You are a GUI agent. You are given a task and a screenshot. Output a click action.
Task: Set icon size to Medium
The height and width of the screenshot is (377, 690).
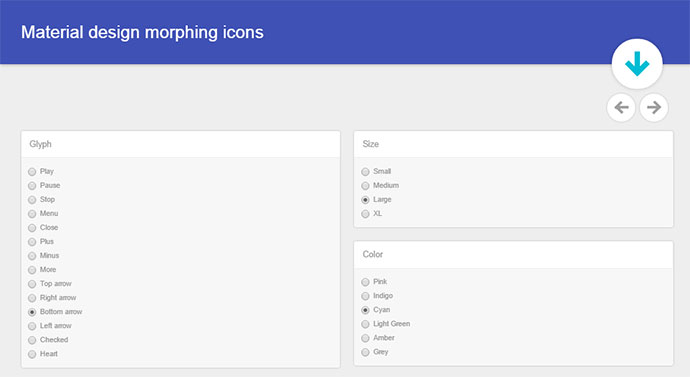(x=365, y=186)
